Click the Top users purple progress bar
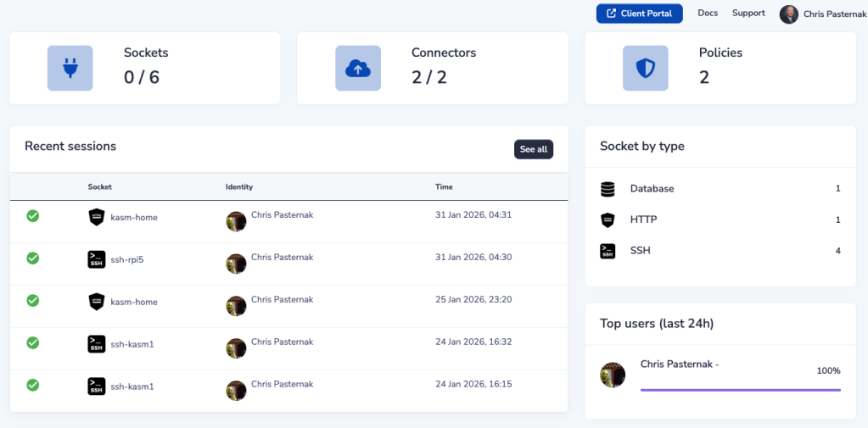This screenshot has width=868, height=428. (740, 390)
